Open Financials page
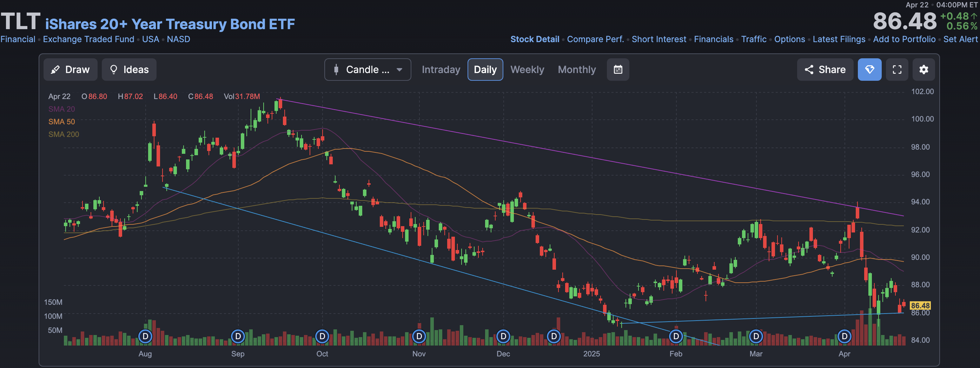 [713, 39]
